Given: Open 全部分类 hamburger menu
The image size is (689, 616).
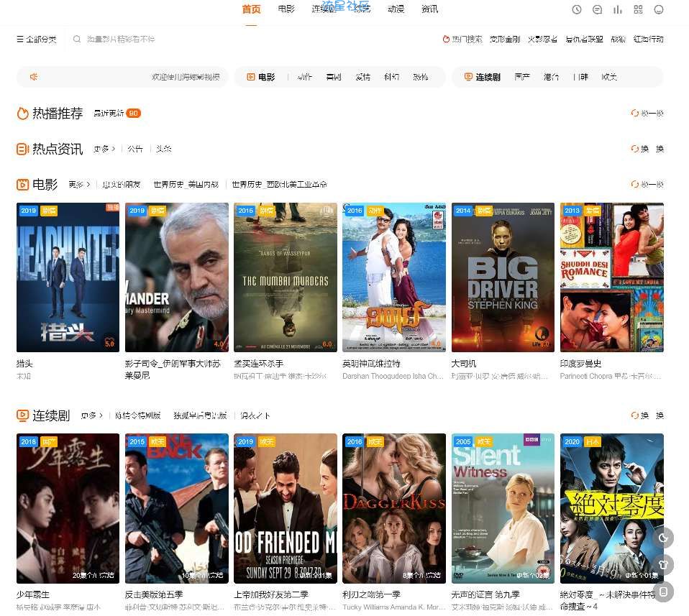Looking at the screenshot, I should (x=37, y=39).
